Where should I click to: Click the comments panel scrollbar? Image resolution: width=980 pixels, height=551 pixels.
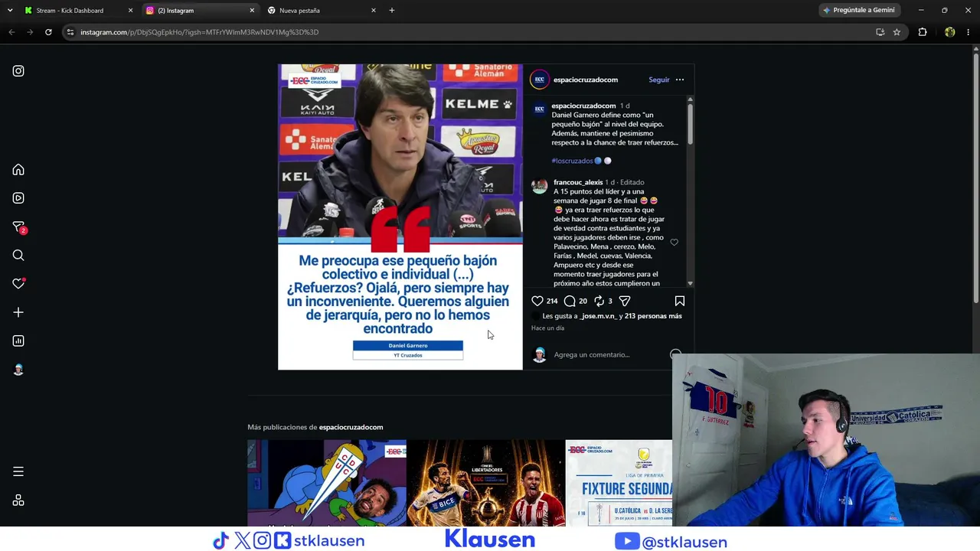tap(690, 122)
